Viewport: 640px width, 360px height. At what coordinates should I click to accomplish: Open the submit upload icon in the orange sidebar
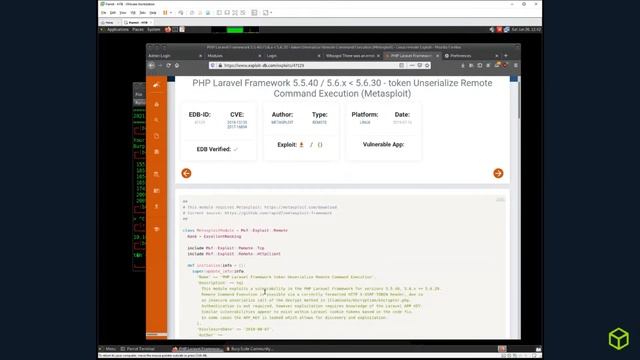coord(156,207)
